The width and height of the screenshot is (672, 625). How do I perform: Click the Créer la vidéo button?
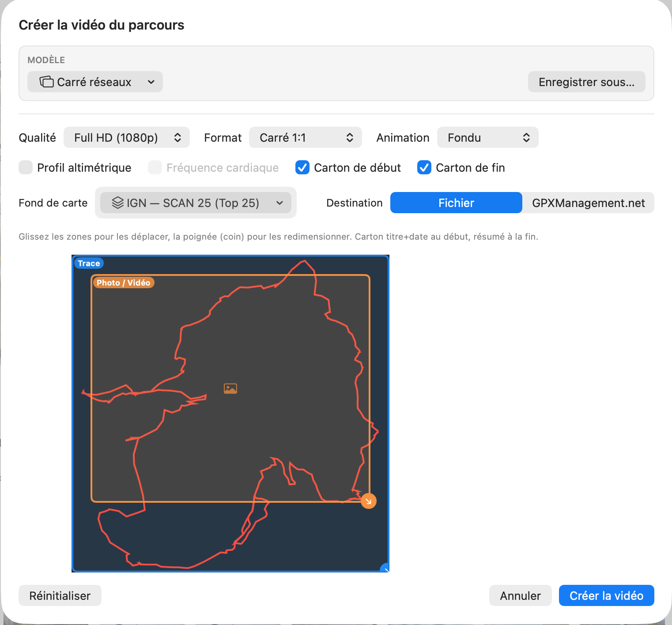pyautogui.click(x=606, y=596)
